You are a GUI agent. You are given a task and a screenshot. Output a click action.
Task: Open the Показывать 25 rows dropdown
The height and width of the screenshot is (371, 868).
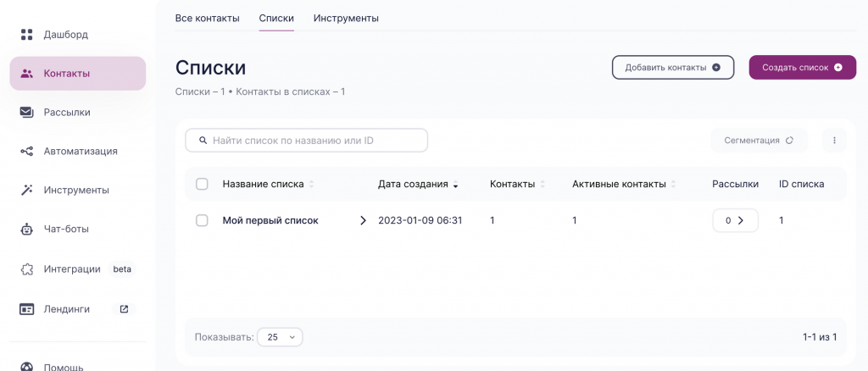(x=280, y=337)
